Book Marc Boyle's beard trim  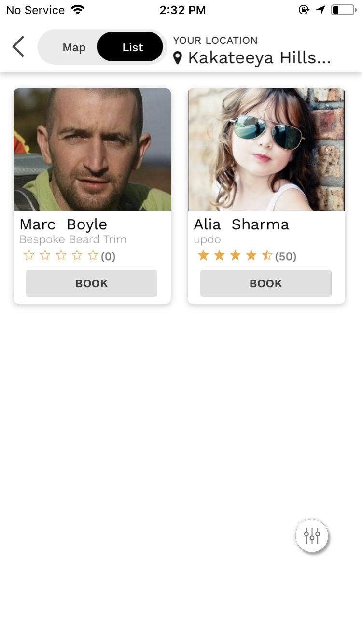[x=92, y=283]
